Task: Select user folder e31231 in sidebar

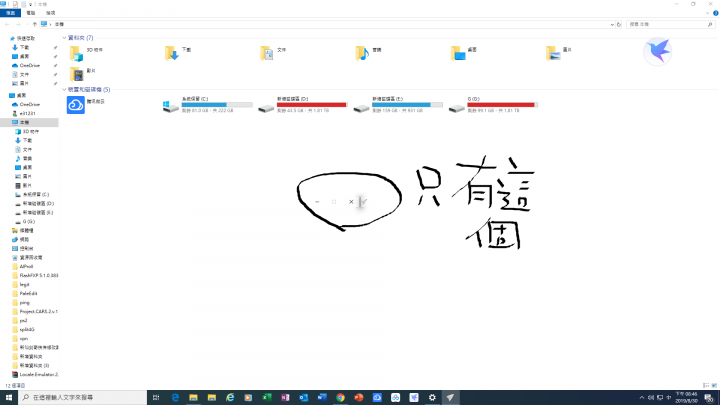Action: (x=28, y=113)
